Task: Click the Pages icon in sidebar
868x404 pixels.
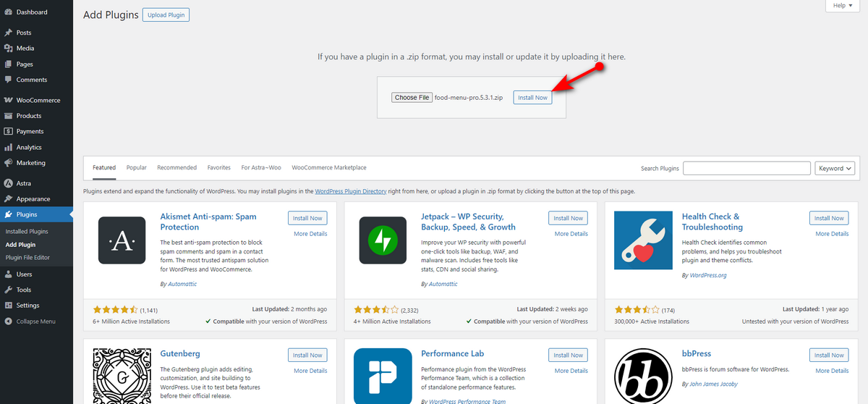Action: point(8,64)
